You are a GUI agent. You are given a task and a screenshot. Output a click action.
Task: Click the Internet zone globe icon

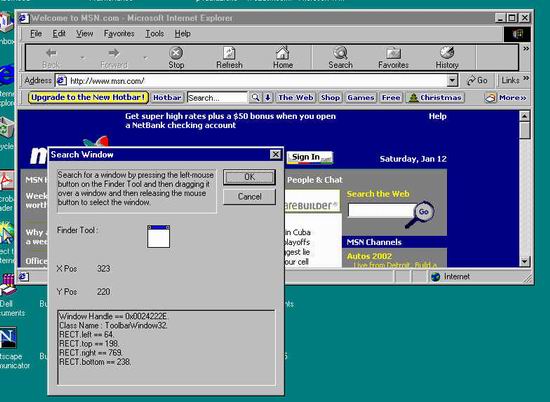(x=436, y=277)
